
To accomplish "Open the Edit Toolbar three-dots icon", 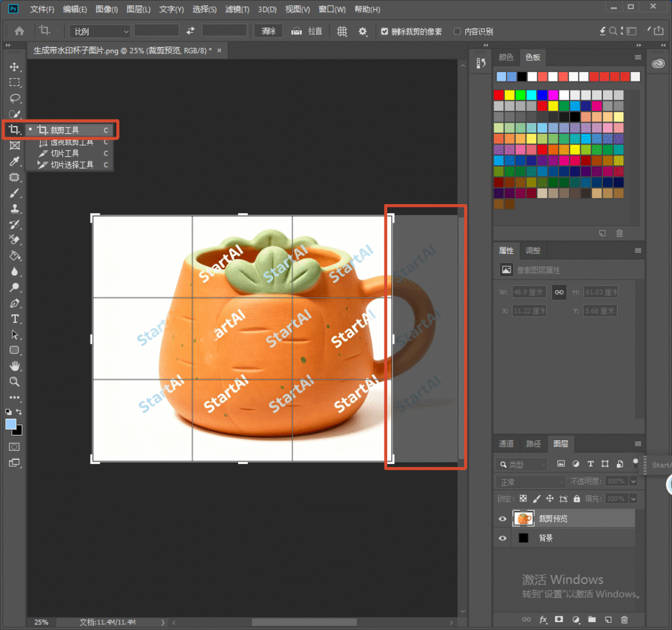I will coord(14,397).
